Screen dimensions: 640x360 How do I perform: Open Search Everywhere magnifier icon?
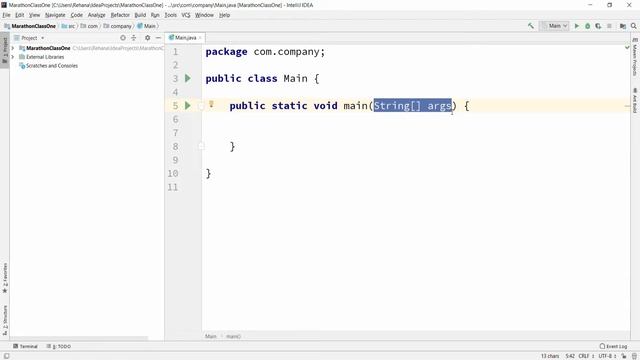coord(633,26)
